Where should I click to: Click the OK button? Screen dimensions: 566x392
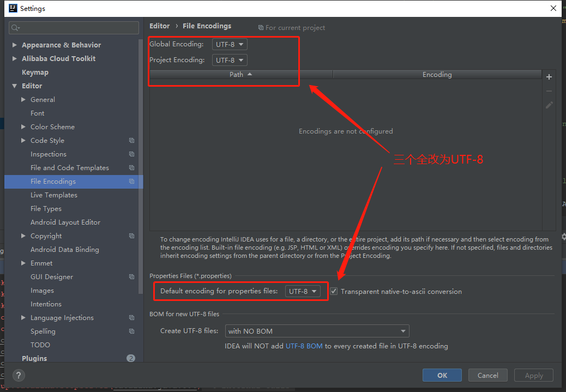tap(442, 376)
